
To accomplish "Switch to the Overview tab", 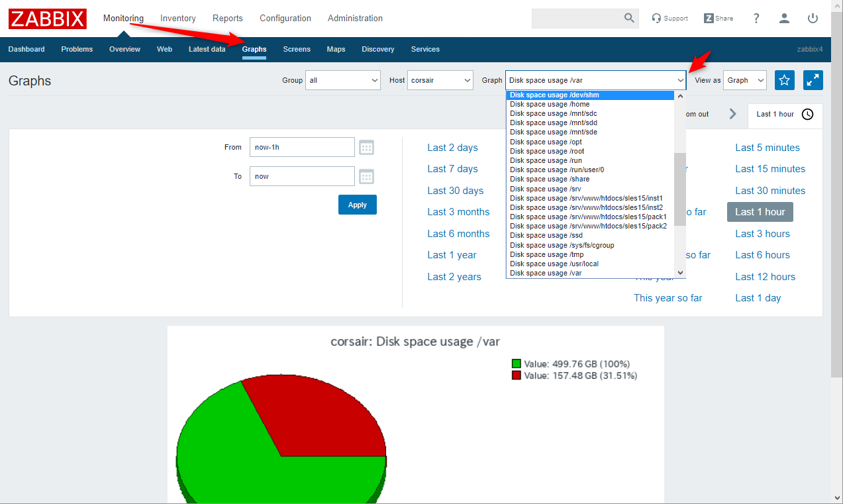I will click(125, 49).
